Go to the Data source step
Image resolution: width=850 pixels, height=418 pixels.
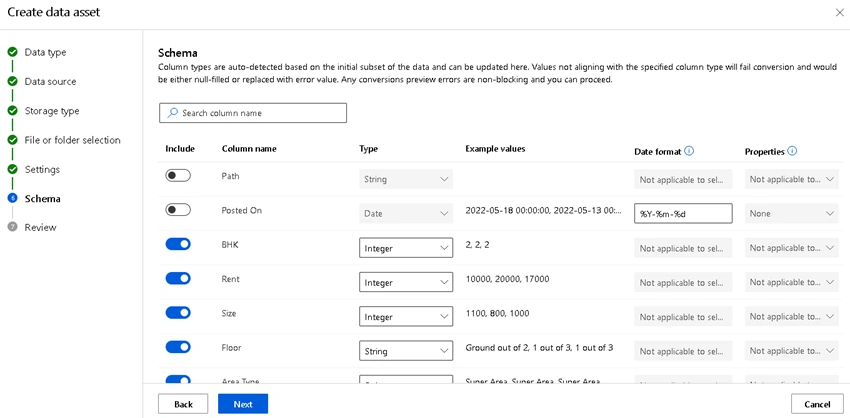pyautogui.click(x=50, y=81)
